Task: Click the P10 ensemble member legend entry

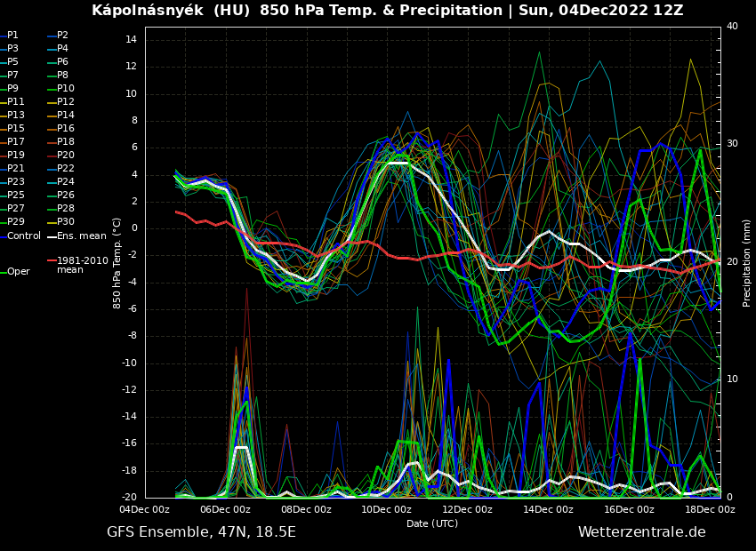Action: pos(66,89)
